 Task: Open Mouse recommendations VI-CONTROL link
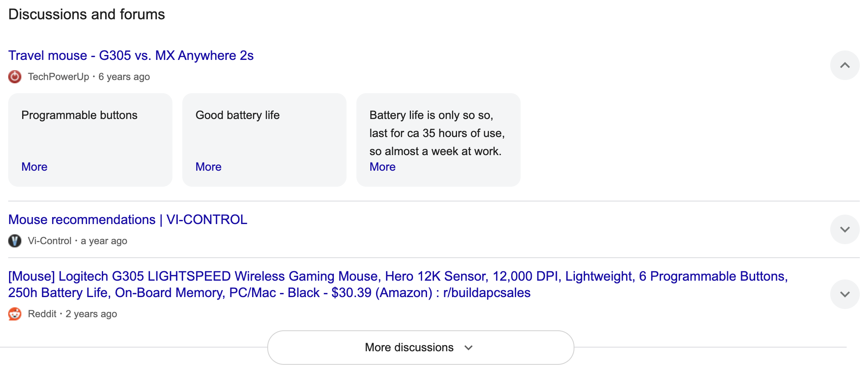tap(128, 220)
